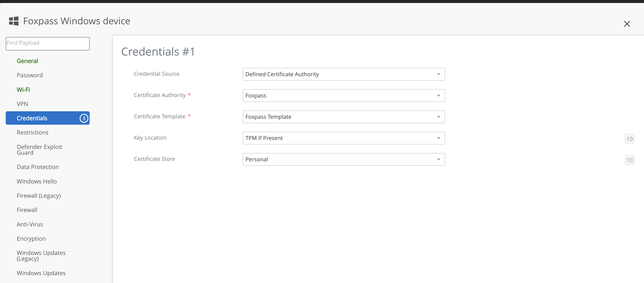Select the Restrictions menu item

coord(32,132)
